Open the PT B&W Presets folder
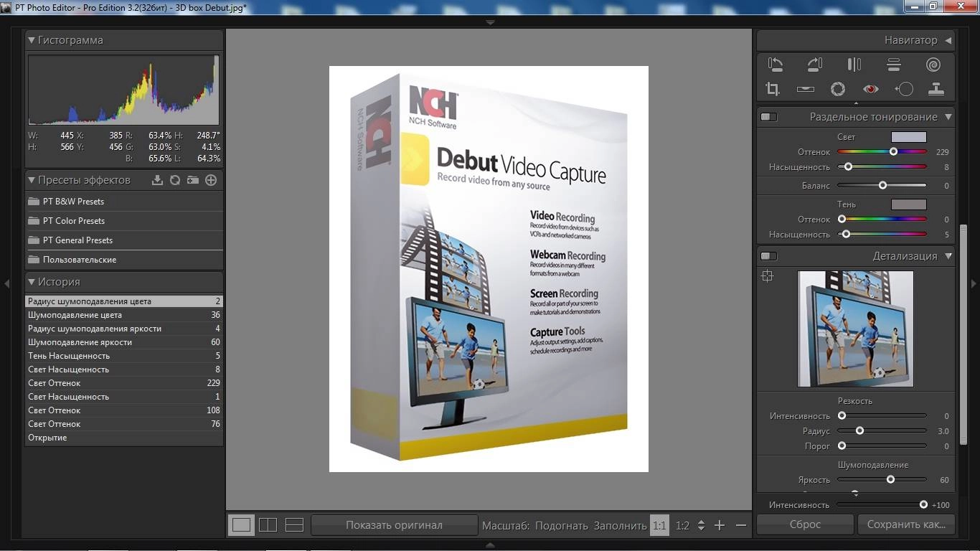The image size is (980, 551). [124, 202]
